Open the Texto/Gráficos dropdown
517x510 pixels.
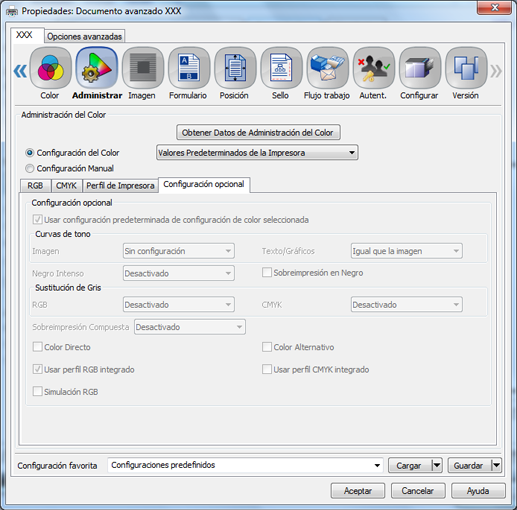click(407, 251)
